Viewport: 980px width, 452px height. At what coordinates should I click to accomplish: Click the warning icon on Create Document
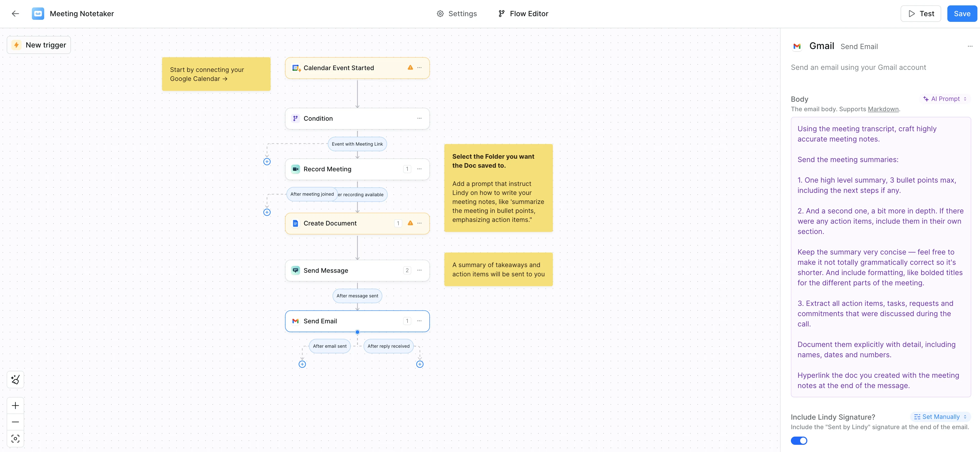click(410, 223)
